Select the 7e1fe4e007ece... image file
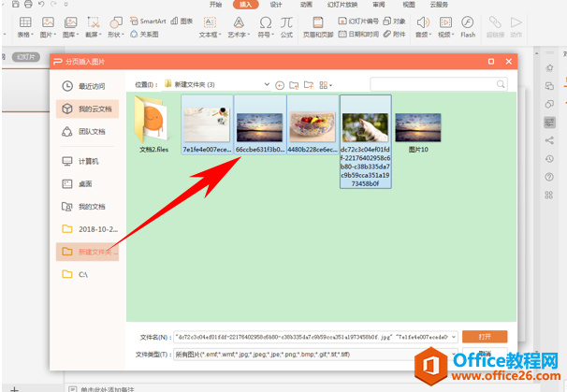Screen dimensions: 567x392 207,124
